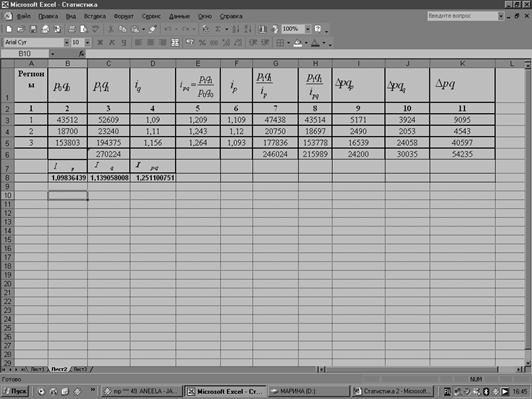Screen dimensions: 532x399
Task: Click the Sort Ascending icon
Action: click(236, 29)
